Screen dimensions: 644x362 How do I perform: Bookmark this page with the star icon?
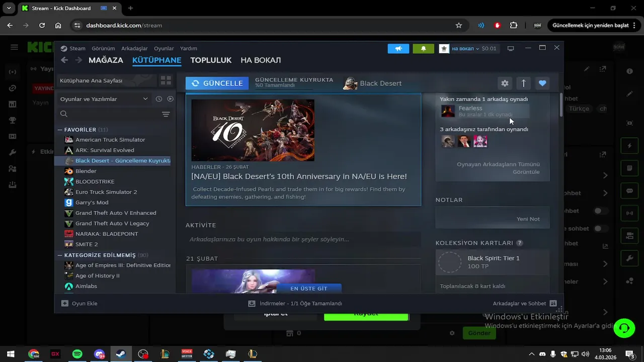coord(458,25)
